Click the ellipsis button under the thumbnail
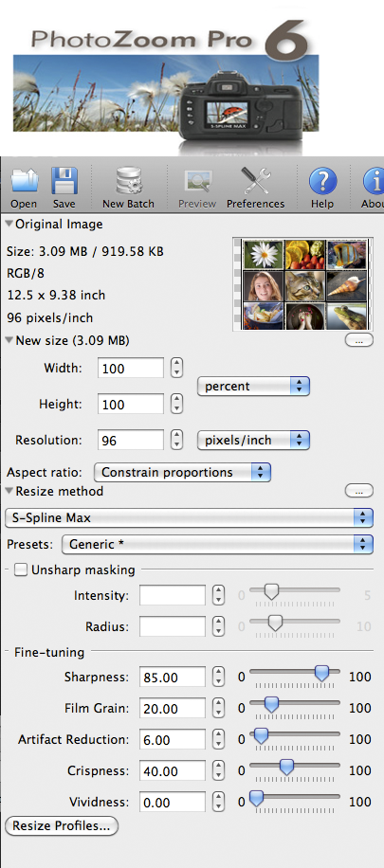The width and height of the screenshot is (384, 868). tap(359, 340)
